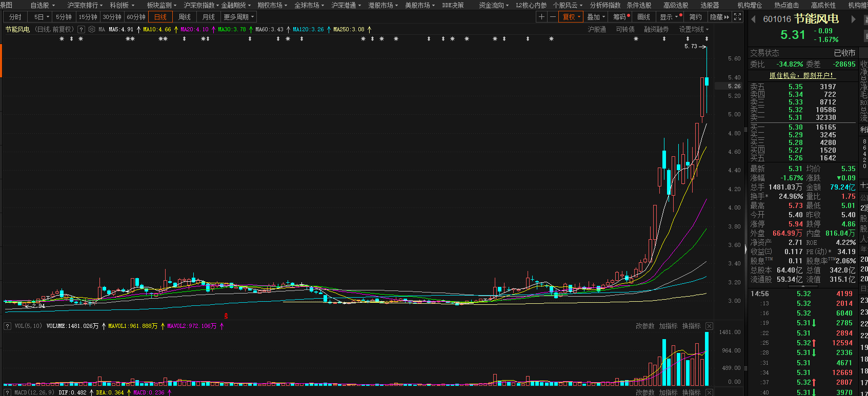The image size is (868, 396).
Task: Open the 个股风云 menu
Action: pos(568,5)
